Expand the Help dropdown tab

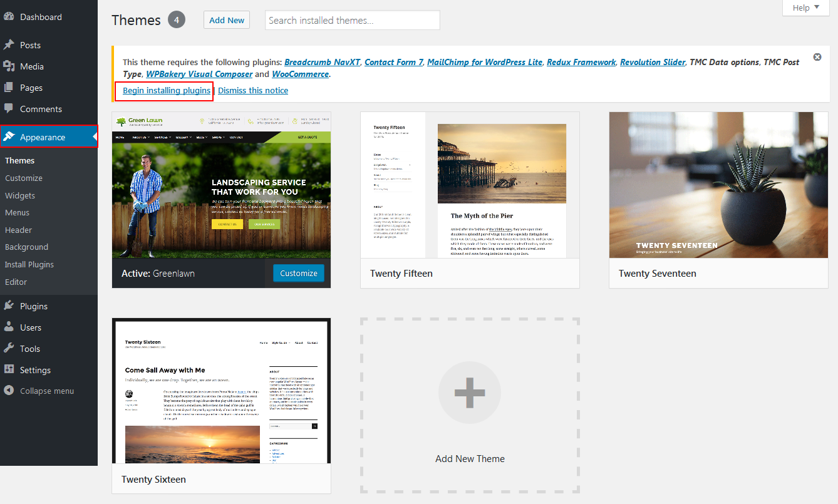[x=805, y=8]
